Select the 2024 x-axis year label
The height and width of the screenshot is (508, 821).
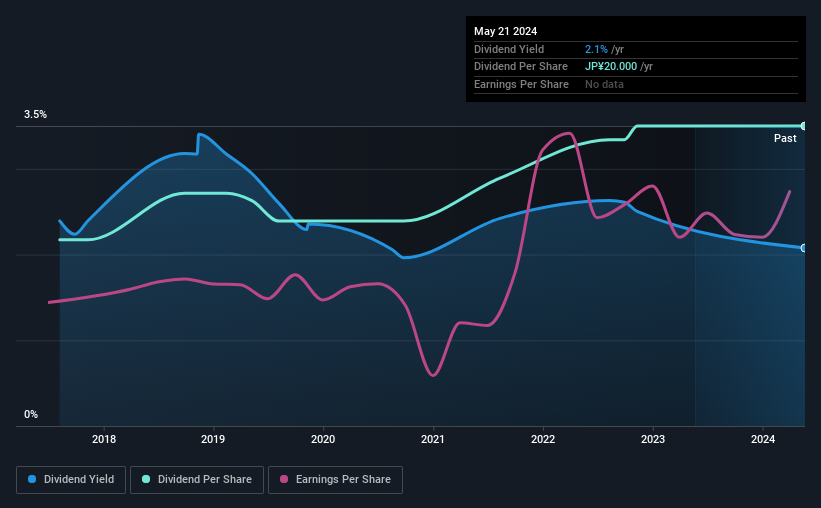pyautogui.click(x=763, y=439)
